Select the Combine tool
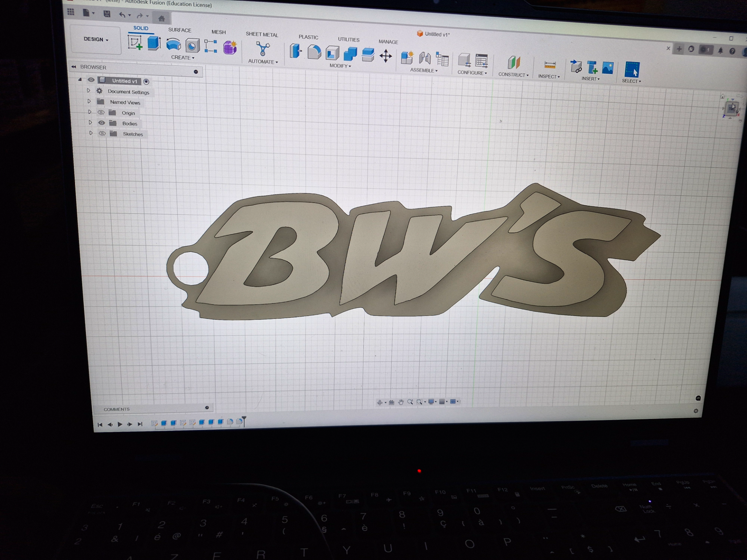 [x=350, y=54]
